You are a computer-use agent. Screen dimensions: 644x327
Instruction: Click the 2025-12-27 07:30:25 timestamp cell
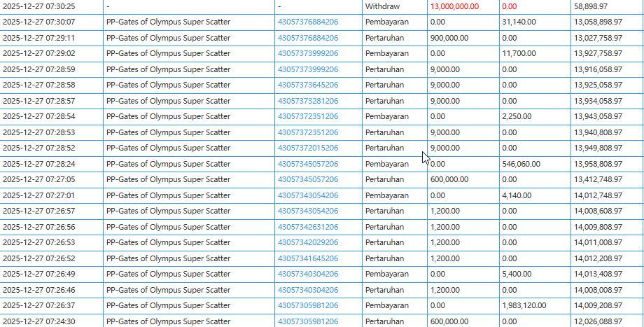tap(39, 6)
